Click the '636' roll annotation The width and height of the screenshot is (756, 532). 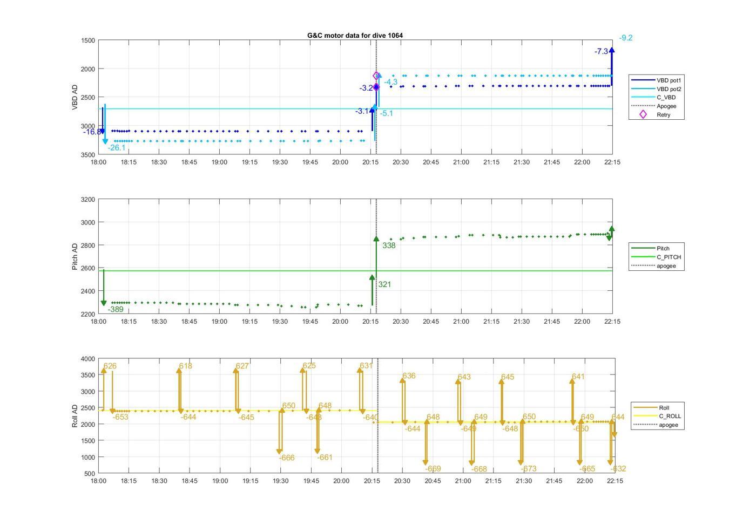[x=409, y=376]
